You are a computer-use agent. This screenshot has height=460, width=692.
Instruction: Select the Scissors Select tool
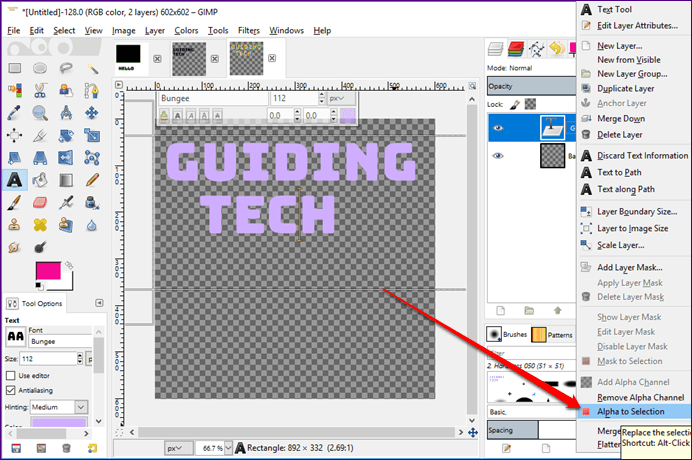click(40, 90)
